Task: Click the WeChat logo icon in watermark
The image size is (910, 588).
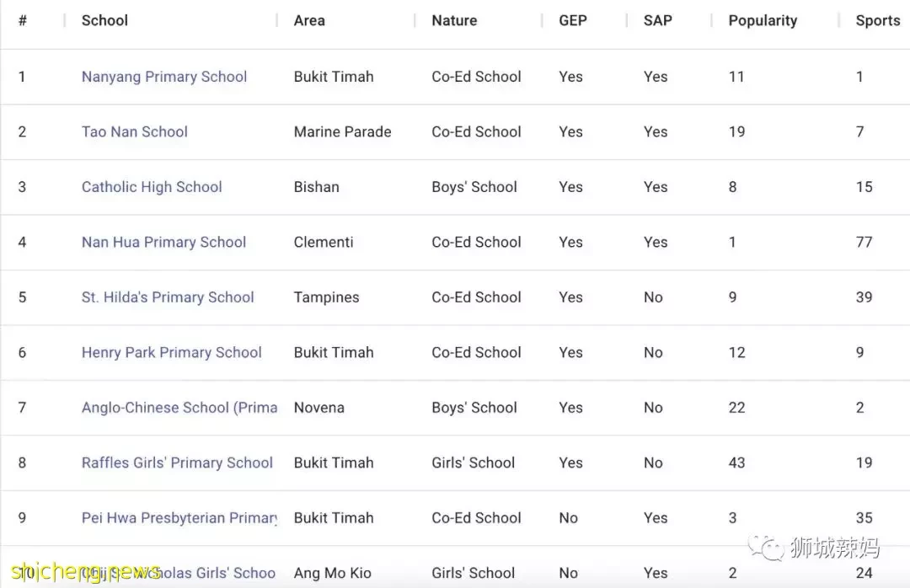Action: point(765,548)
